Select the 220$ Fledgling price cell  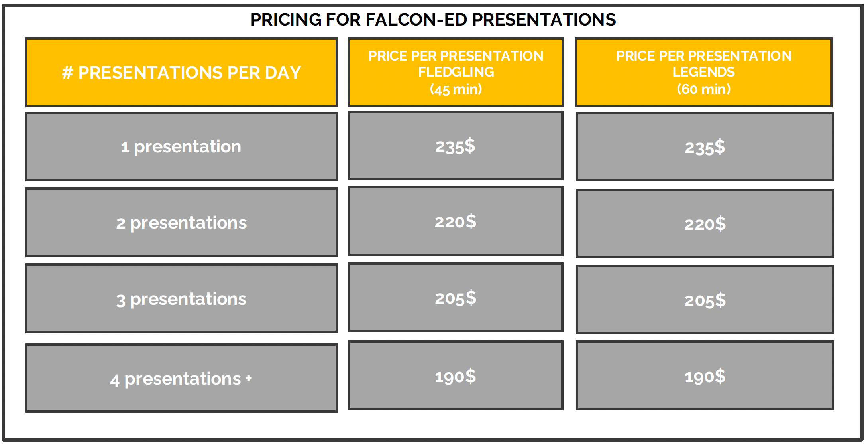point(455,221)
